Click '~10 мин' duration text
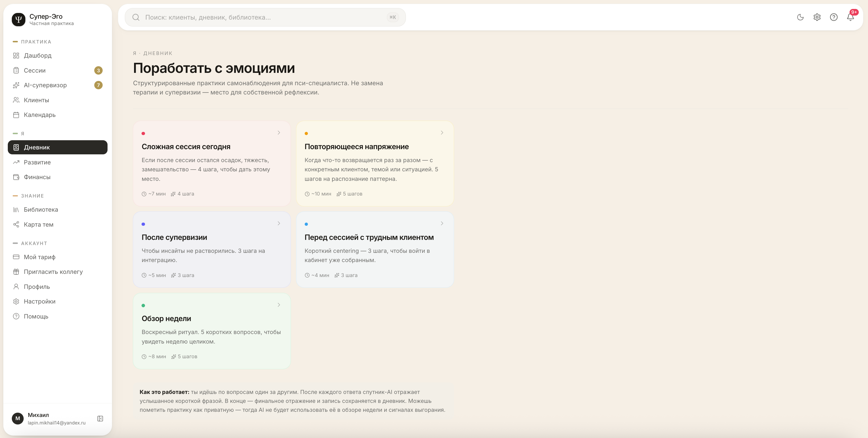 click(321, 194)
